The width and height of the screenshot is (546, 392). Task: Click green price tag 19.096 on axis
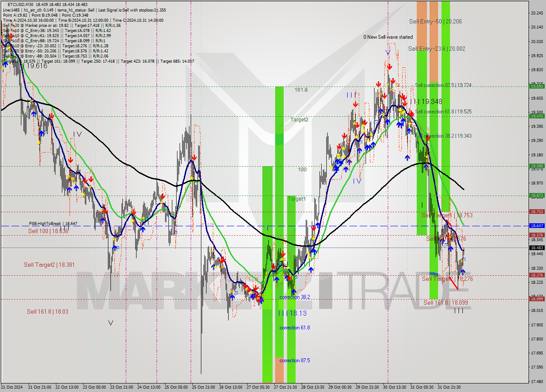[x=537, y=166]
